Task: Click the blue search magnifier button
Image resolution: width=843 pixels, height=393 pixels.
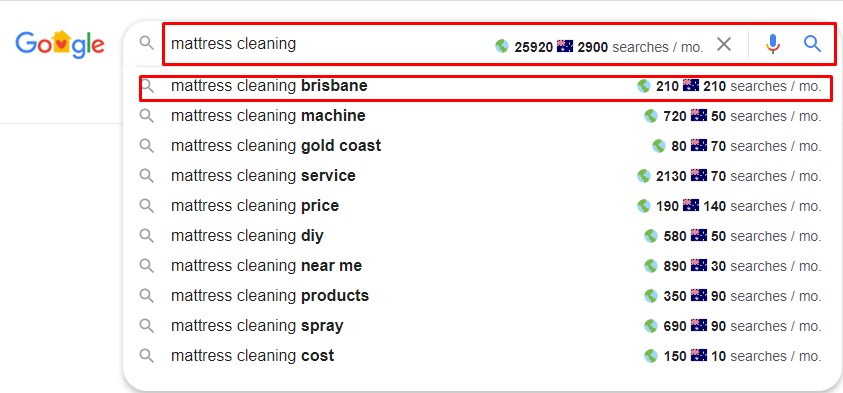Action: coord(812,44)
